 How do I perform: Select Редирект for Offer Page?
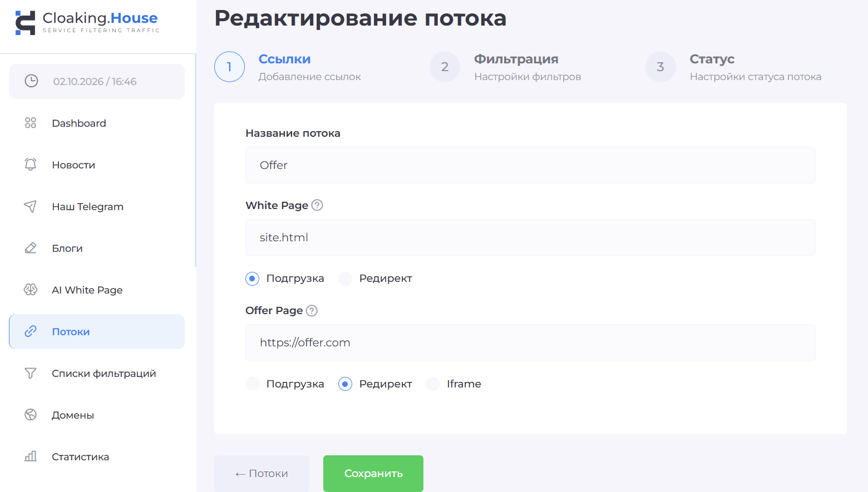coord(346,384)
